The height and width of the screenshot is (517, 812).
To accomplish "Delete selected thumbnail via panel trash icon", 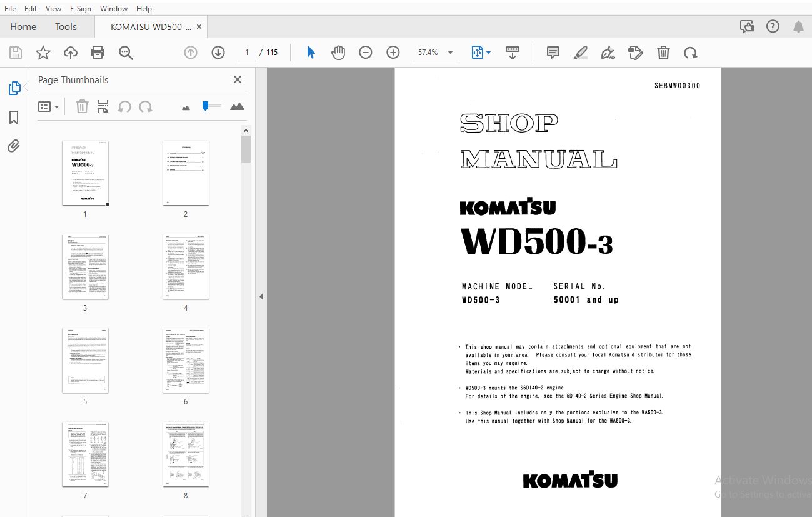I will (x=82, y=106).
